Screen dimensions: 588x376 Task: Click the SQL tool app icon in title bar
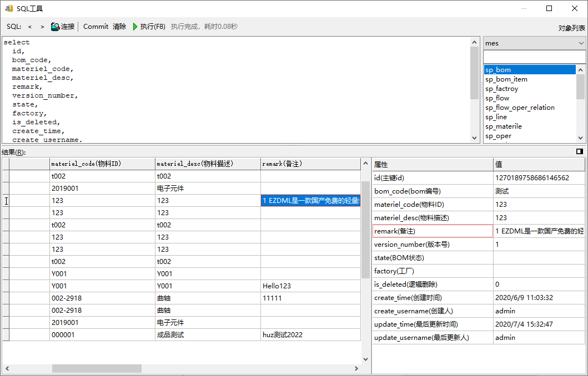[9, 8]
